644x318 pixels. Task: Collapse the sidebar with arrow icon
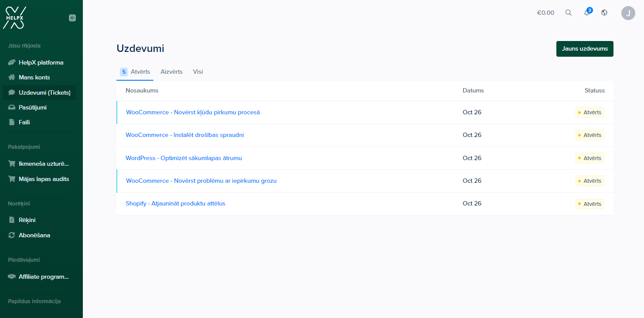coord(72,18)
